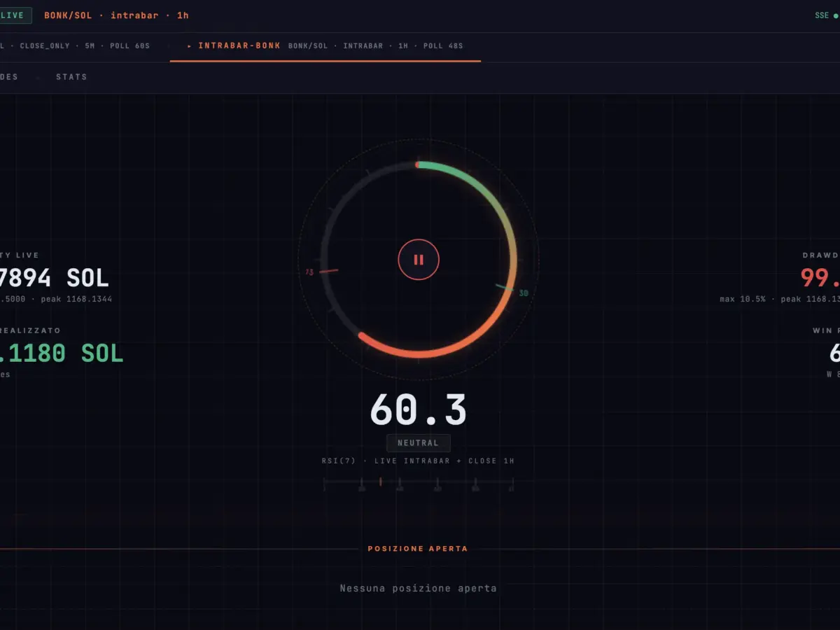
Task: Click the circular RSI gauge arc
Action: pyautogui.click(x=419, y=260)
